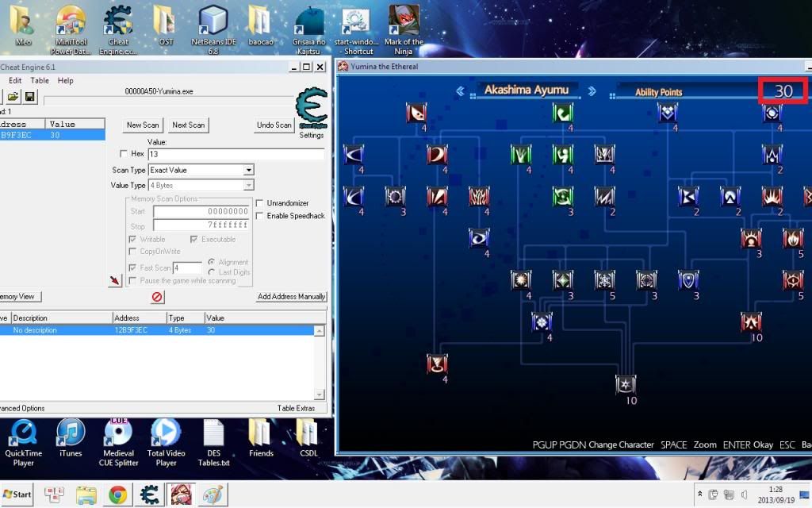Switch to Yumina game taskbar button
The height and width of the screenshot is (508, 812).
[x=181, y=495]
